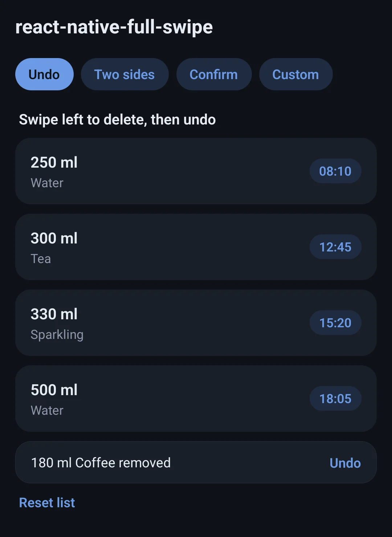The image size is (392, 537).
Task: Open the Confirm tab
Action: (x=214, y=74)
